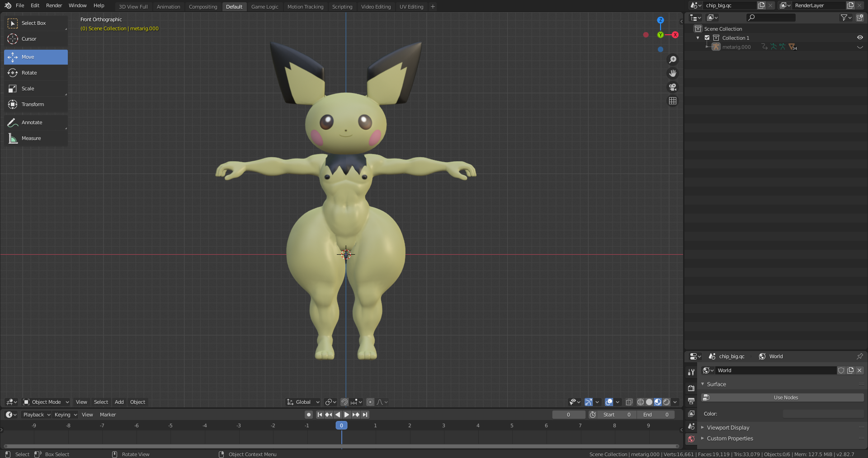Open World properties tab
Viewport: 868px width, 458px height.
tap(691, 439)
